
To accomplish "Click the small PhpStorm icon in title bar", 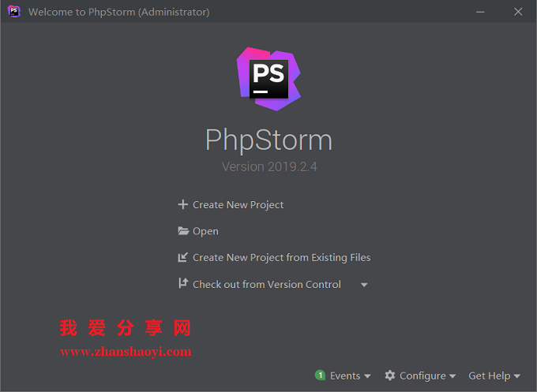I will [x=14, y=12].
